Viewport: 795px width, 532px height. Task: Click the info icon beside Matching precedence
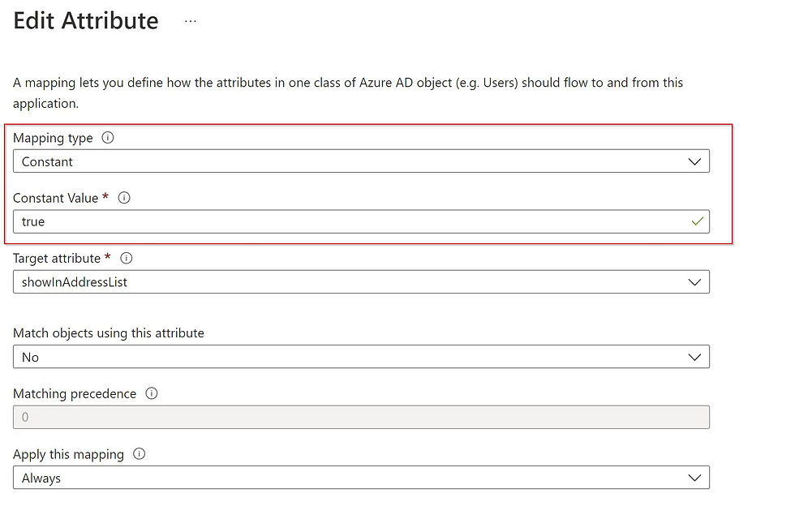click(x=152, y=393)
